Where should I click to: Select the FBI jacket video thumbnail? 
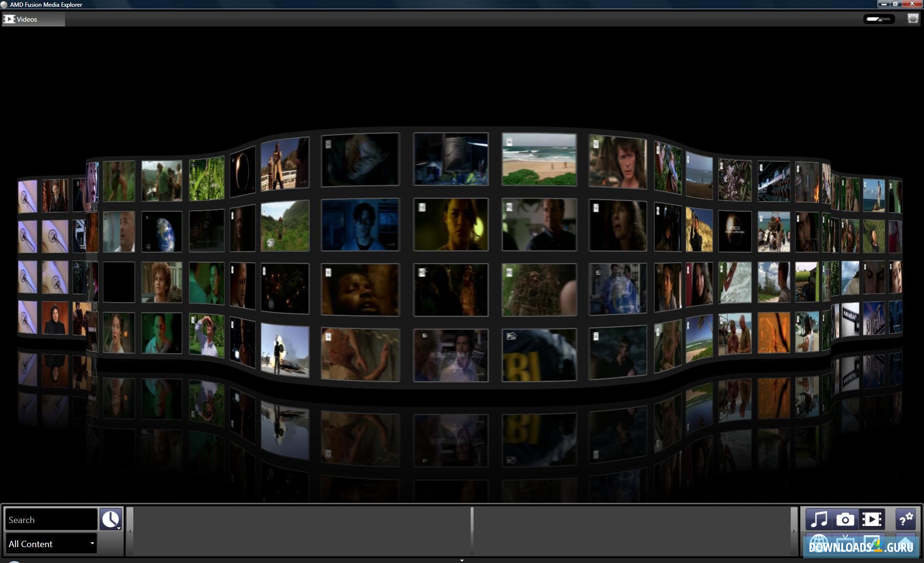point(539,355)
